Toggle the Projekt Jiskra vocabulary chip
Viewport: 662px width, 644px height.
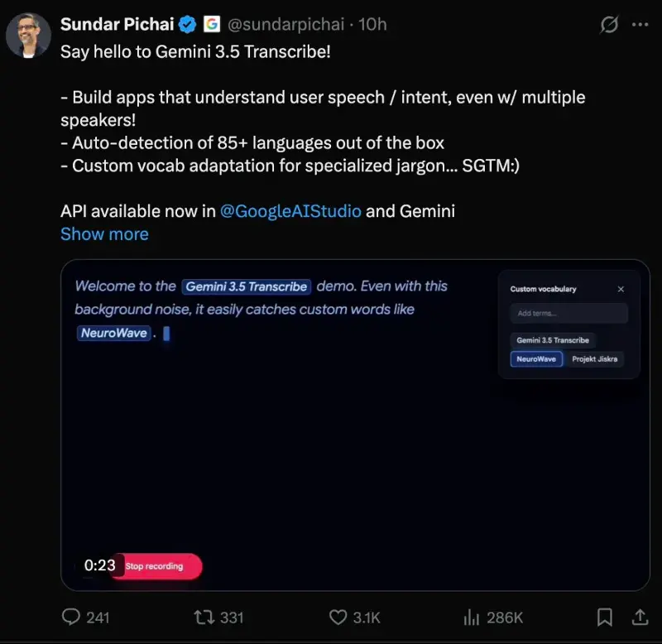594,359
